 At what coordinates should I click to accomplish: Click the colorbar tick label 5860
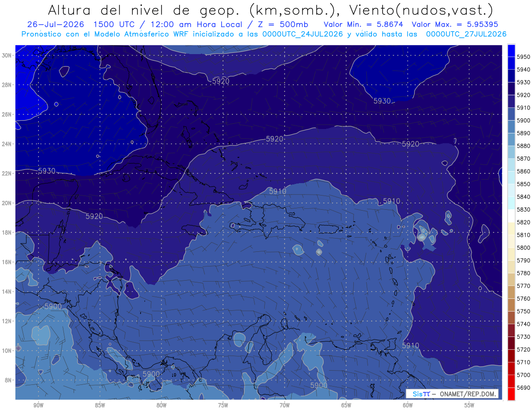(523, 171)
